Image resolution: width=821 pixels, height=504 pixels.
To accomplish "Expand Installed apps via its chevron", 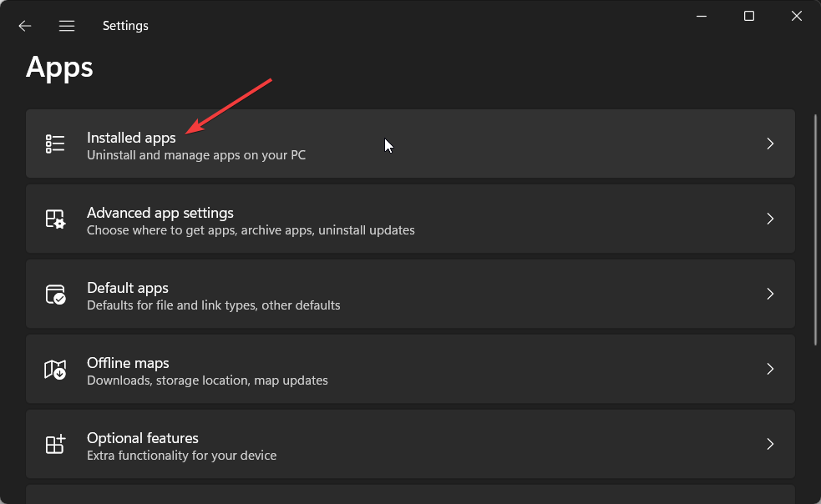I will [770, 144].
